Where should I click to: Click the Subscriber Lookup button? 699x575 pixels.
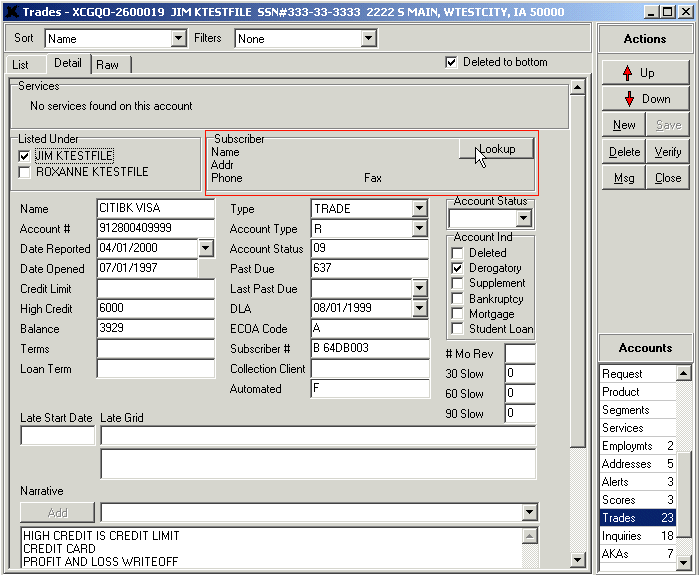[x=496, y=148]
